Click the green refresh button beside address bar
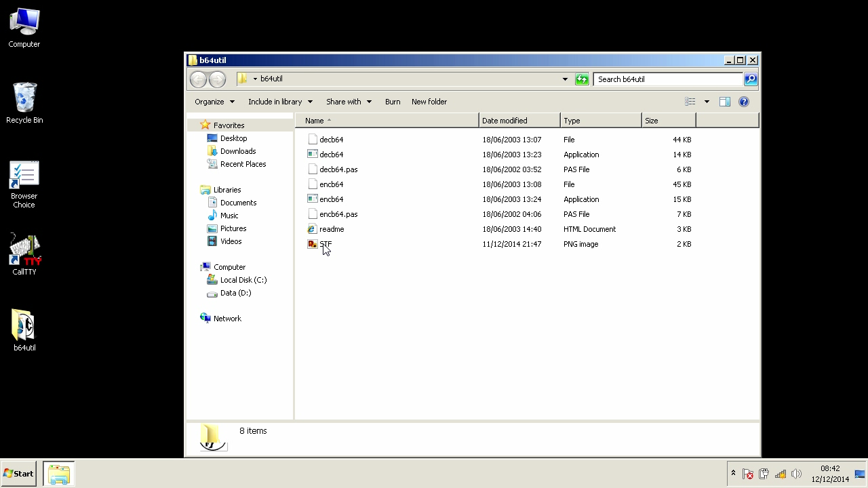 click(582, 79)
